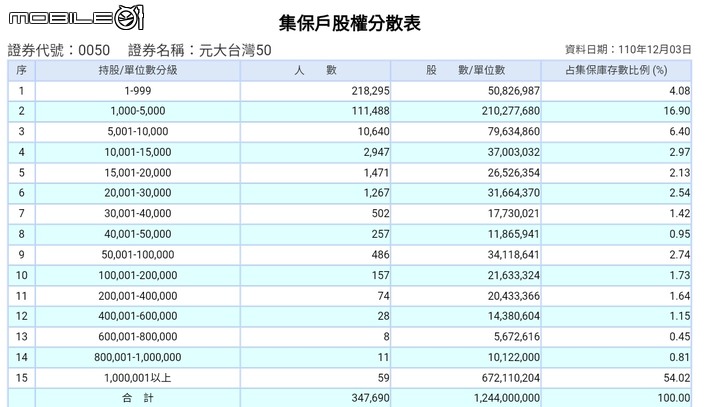Click the holder count 2,947
720x407 pixels.
(377, 153)
